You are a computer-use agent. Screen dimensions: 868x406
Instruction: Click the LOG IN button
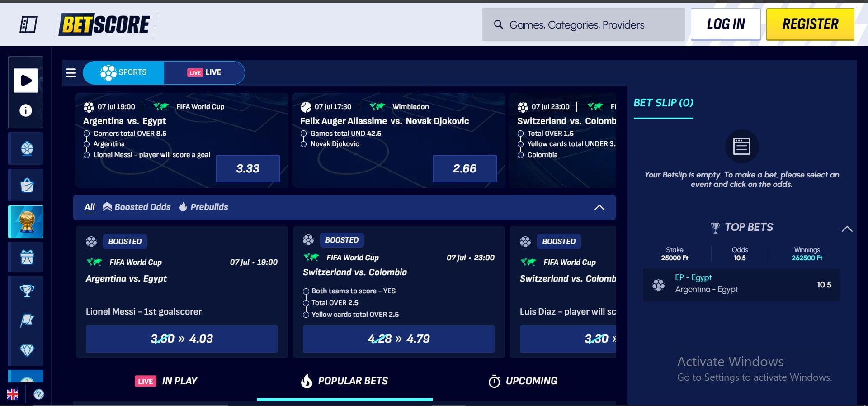pyautogui.click(x=726, y=24)
